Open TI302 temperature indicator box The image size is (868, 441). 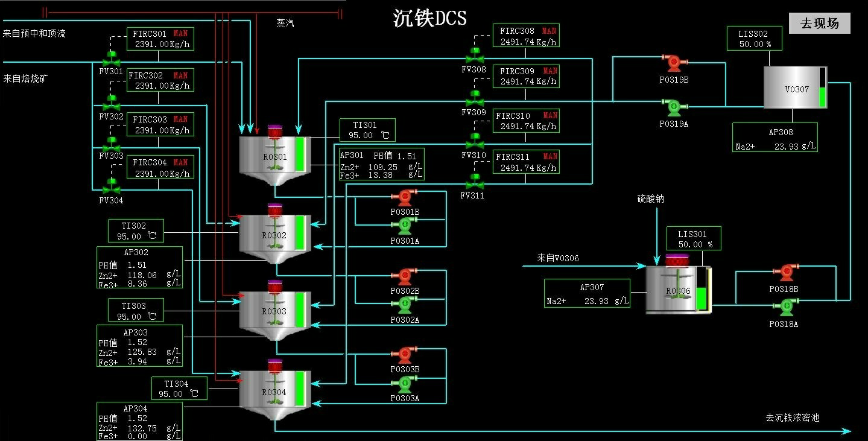tap(136, 231)
